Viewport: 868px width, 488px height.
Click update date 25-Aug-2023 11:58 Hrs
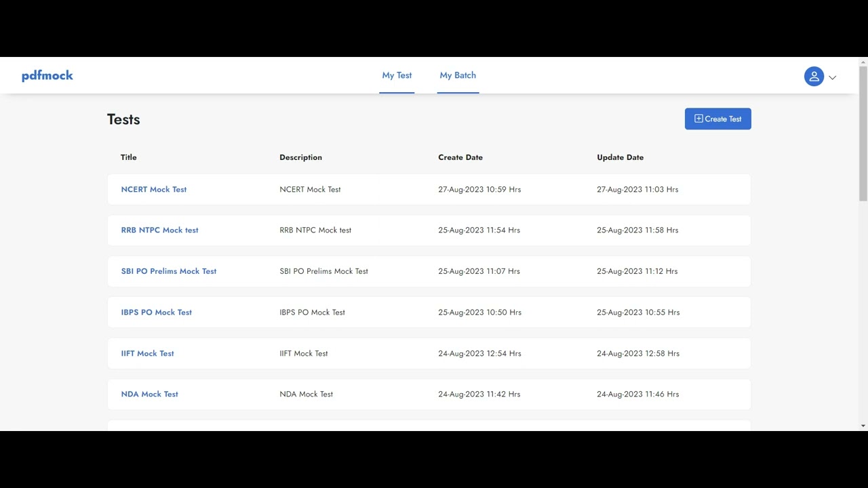tap(637, 230)
